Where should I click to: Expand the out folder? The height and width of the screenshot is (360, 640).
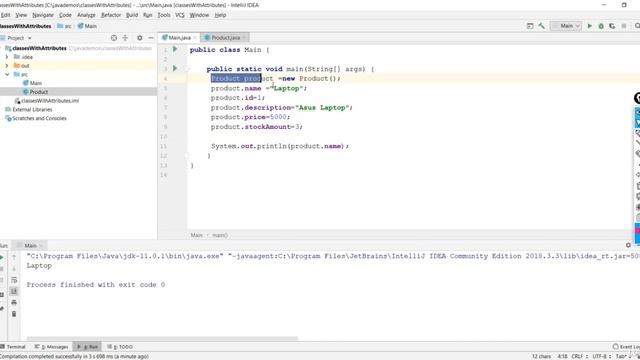click(x=7, y=65)
